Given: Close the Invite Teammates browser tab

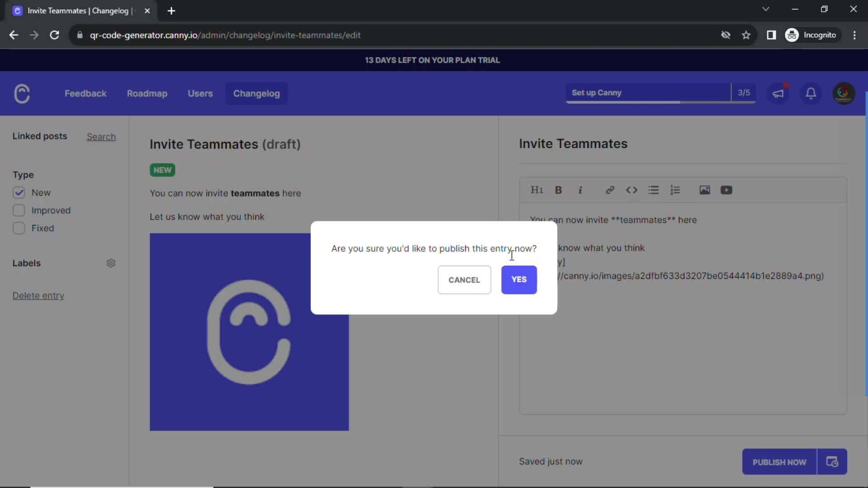Looking at the screenshot, I should (x=147, y=11).
